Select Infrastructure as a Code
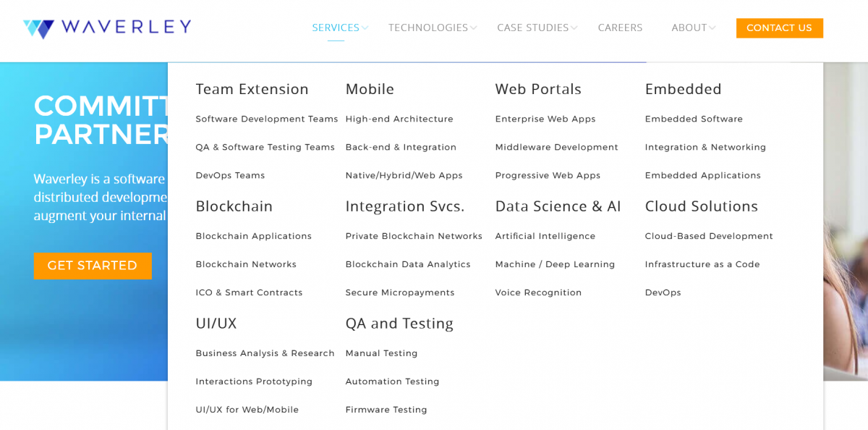The width and height of the screenshot is (868, 430). [702, 264]
